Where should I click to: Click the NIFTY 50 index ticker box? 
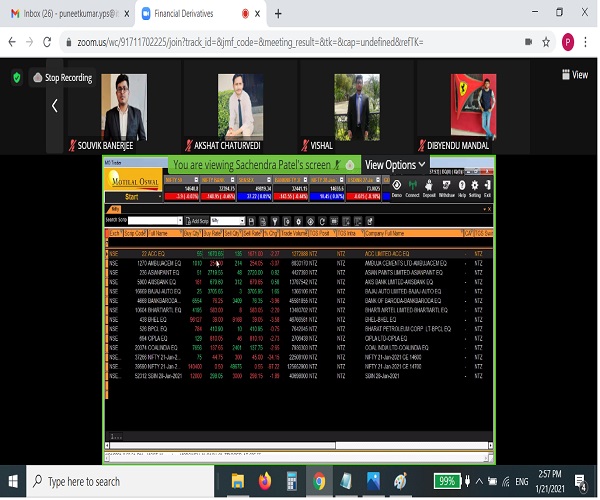(x=182, y=188)
